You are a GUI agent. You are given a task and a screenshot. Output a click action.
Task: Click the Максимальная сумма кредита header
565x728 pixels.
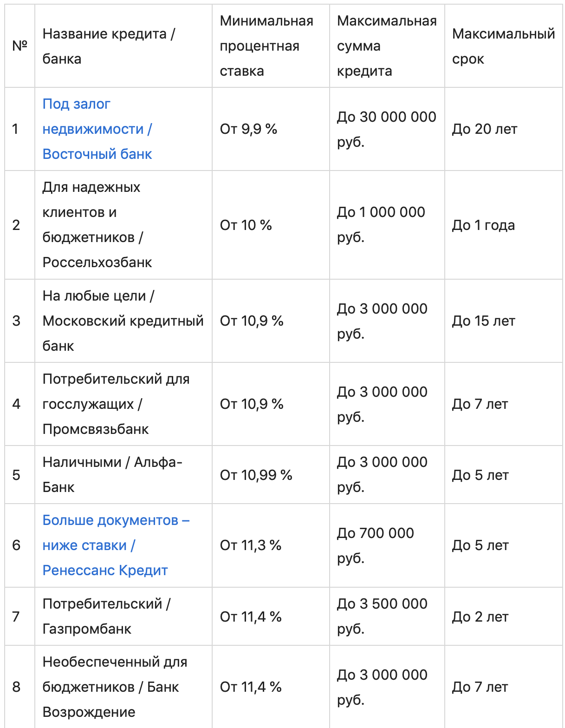pyautogui.click(x=386, y=46)
